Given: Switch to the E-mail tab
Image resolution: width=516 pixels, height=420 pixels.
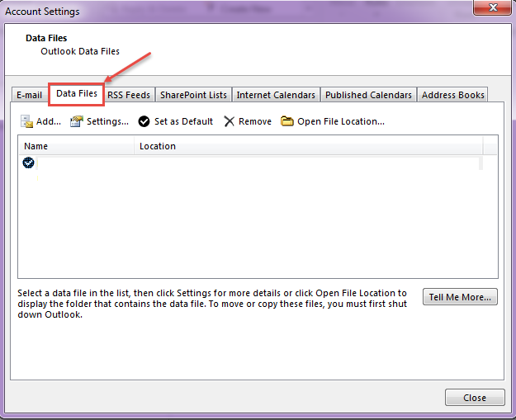Looking at the screenshot, I should (x=30, y=95).
